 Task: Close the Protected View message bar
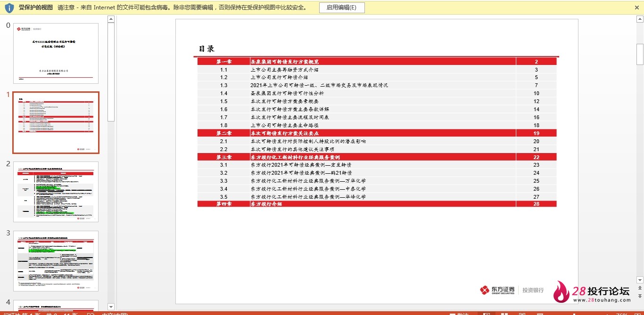[637, 8]
